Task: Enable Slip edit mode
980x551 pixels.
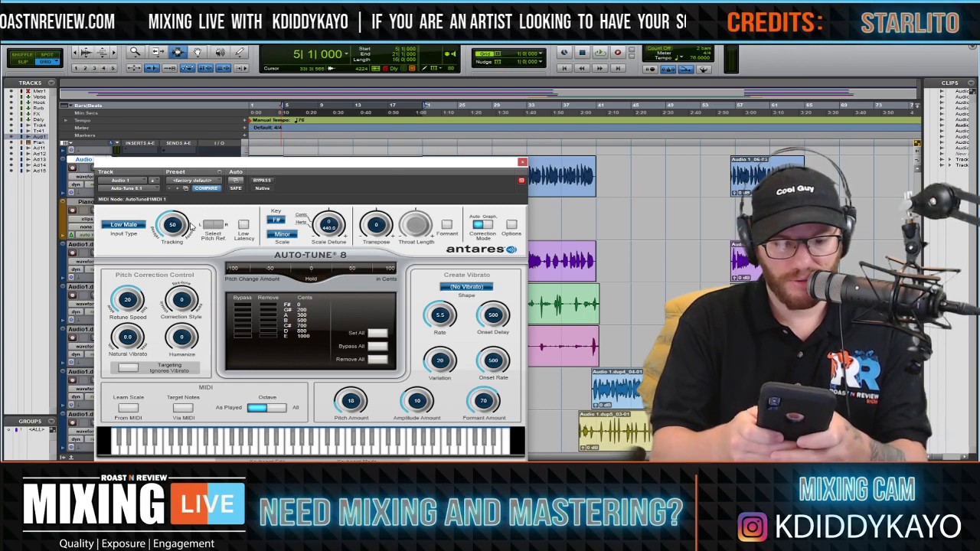Action: click(x=21, y=62)
